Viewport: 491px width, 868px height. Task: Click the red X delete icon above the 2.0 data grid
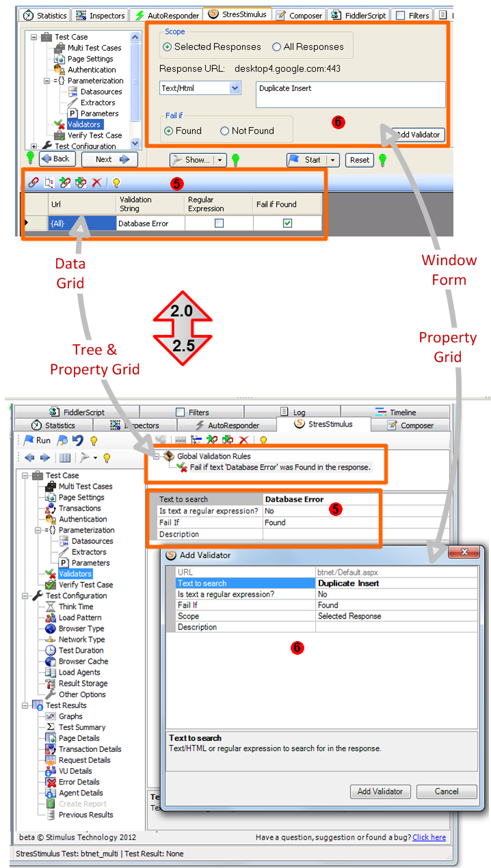(97, 182)
